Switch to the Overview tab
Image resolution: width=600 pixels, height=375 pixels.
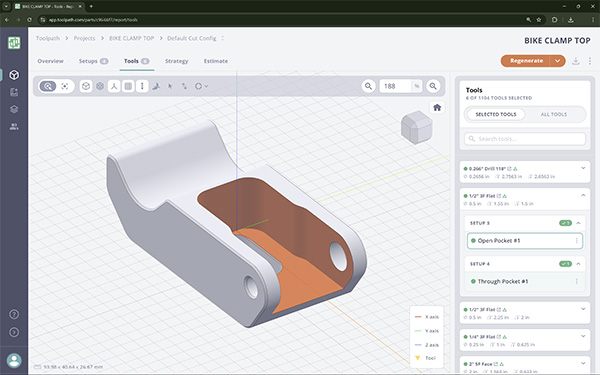tap(51, 61)
